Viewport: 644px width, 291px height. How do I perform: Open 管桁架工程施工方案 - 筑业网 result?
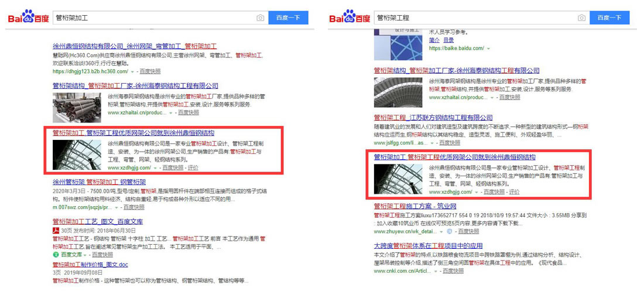point(415,207)
